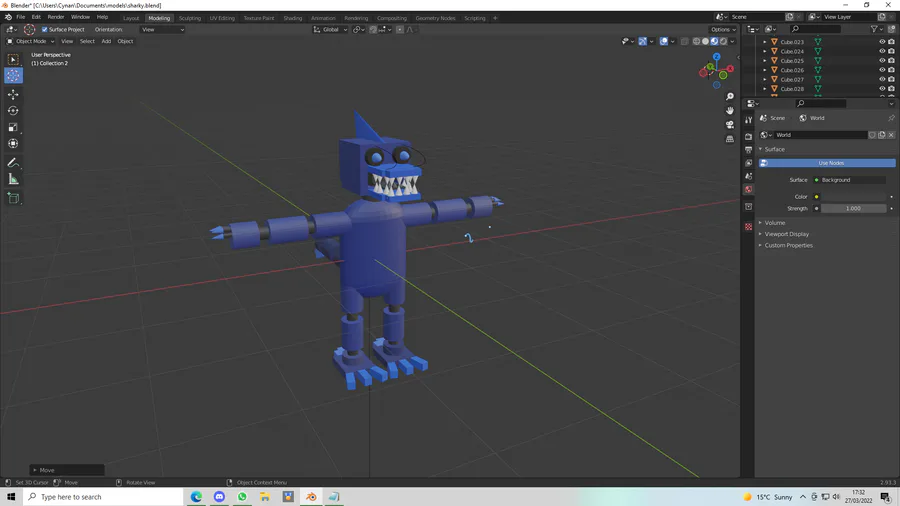The width and height of the screenshot is (900, 506).
Task: Disable Cube.028 in renders
Action: 891,89
